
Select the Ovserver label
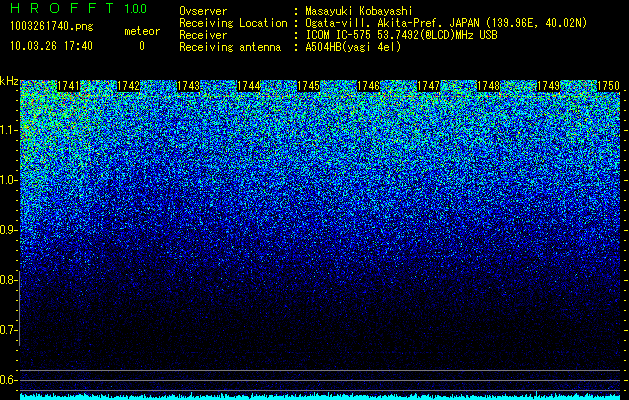(x=203, y=11)
